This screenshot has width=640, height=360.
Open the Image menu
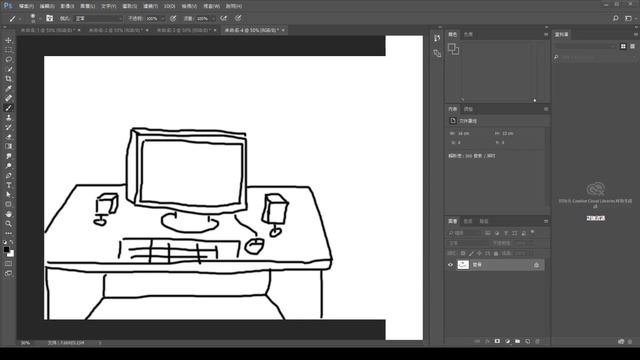pos(67,6)
